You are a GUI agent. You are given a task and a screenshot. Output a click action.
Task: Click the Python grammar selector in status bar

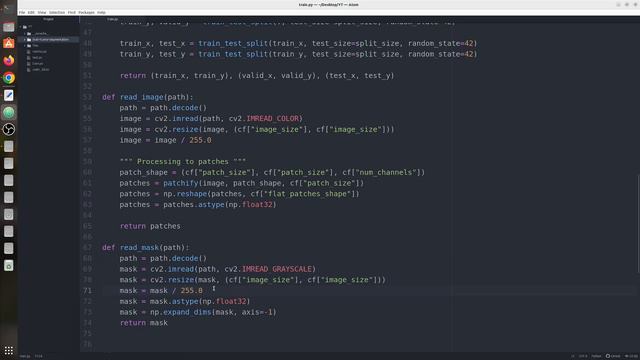click(596, 356)
